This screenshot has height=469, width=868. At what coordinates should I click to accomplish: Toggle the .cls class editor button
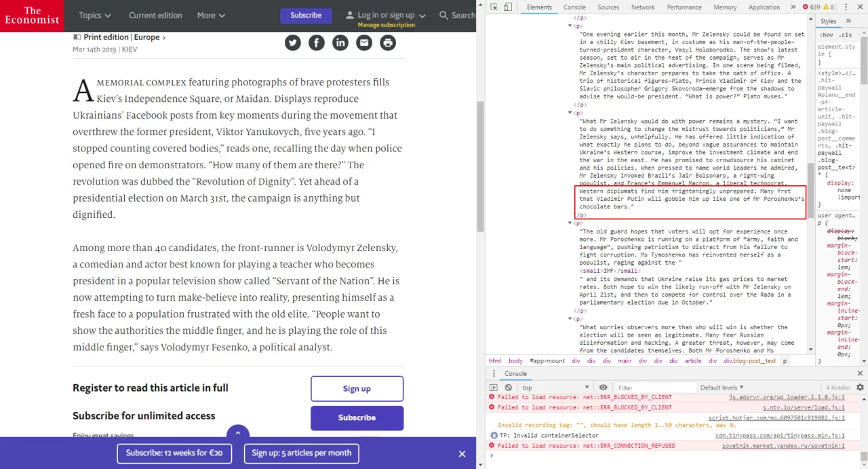[846, 35]
